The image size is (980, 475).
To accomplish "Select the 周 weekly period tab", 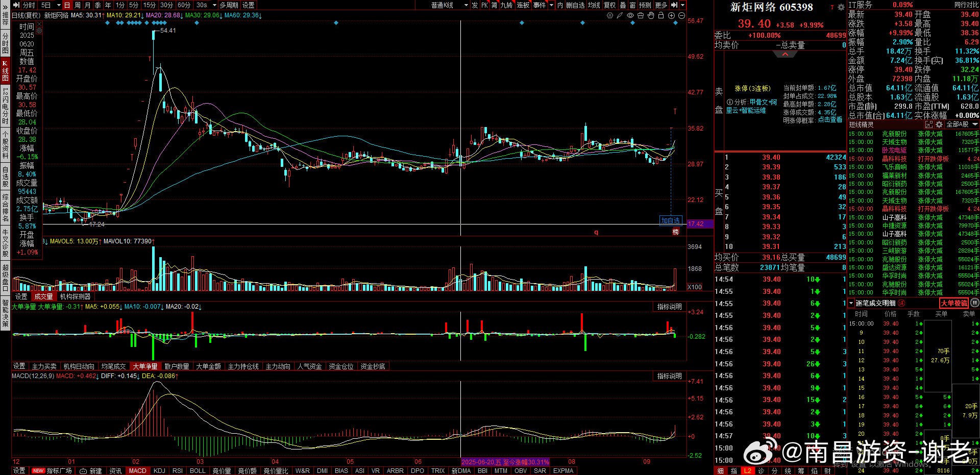I will [78, 5].
